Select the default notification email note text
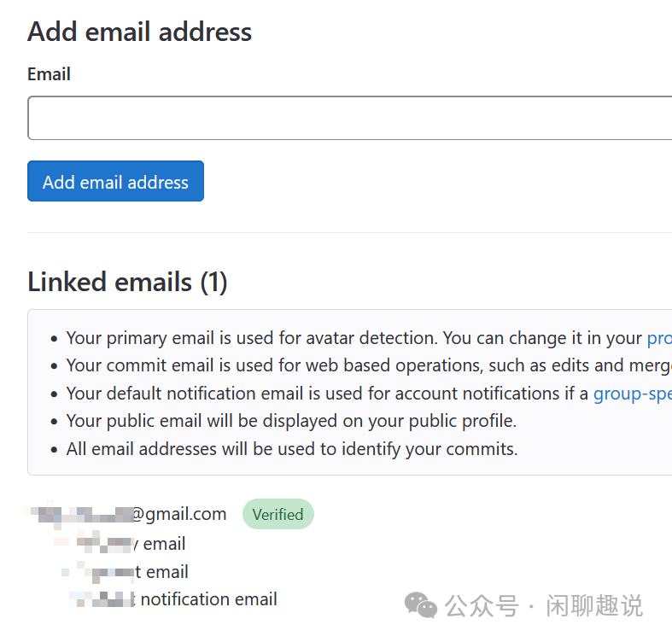 point(324,394)
